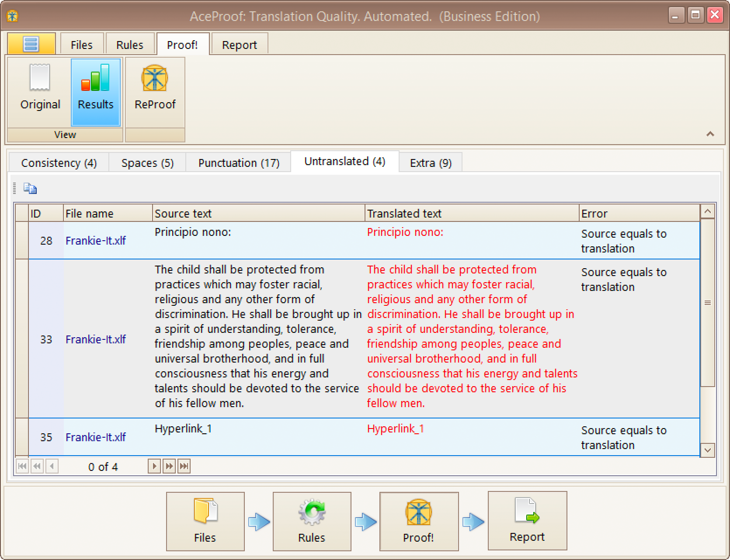
Task: Switch to the Files ribbon tab
Action: point(81,45)
